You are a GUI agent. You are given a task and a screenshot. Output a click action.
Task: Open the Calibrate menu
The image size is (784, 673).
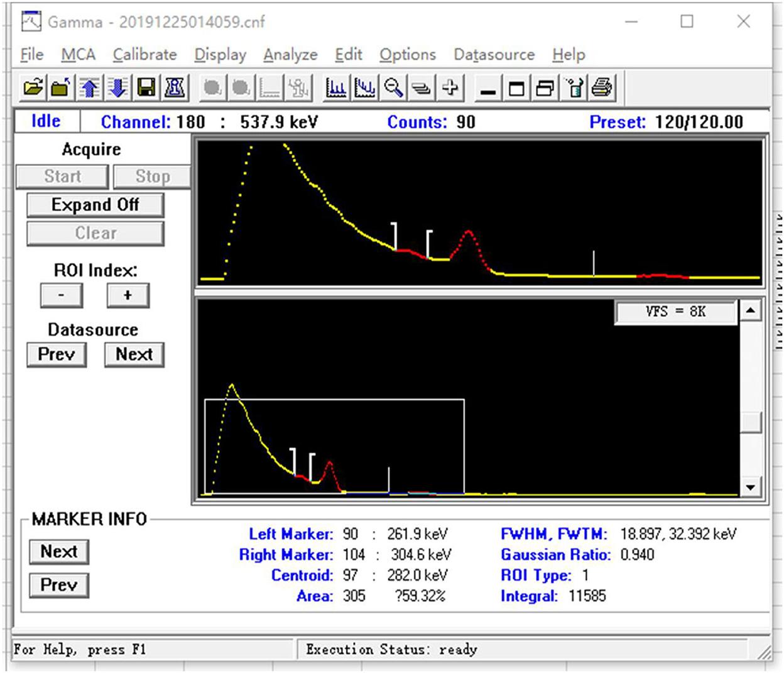click(144, 55)
